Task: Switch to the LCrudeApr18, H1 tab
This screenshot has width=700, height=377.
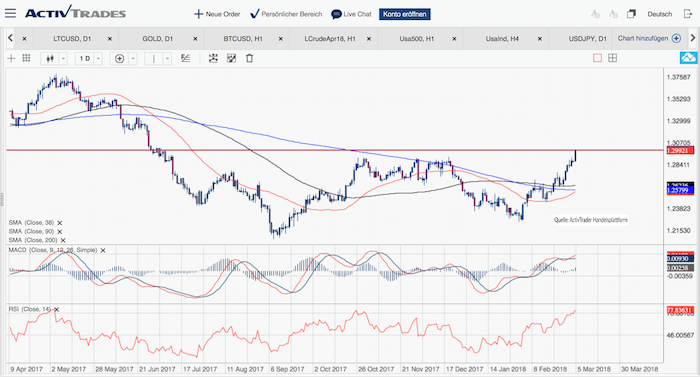Action: [x=330, y=39]
